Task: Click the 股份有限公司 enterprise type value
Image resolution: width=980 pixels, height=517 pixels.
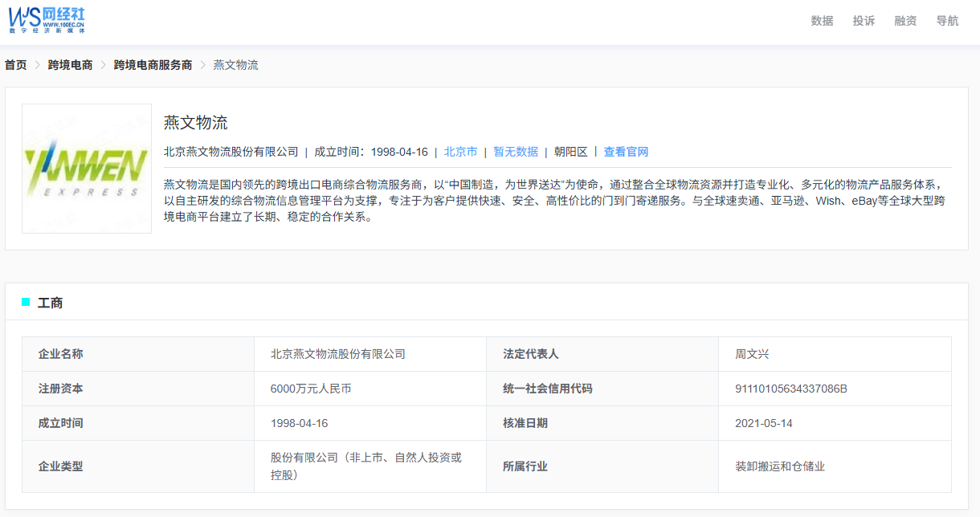Action: [x=366, y=466]
